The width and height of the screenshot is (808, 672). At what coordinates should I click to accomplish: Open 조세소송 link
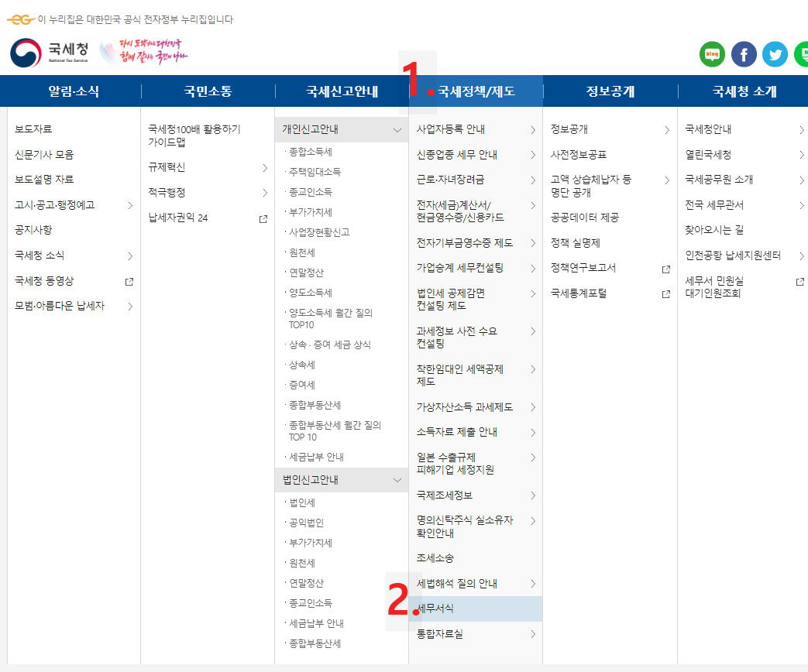(435, 558)
